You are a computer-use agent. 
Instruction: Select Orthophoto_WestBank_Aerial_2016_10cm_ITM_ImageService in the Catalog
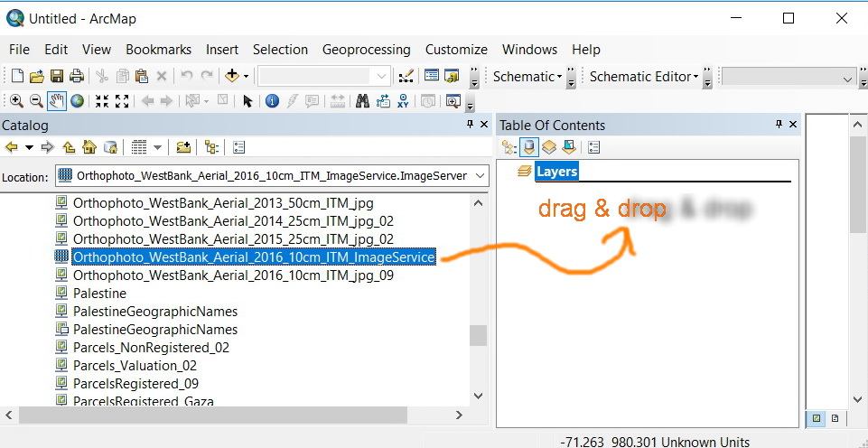[x=254, y=257]
